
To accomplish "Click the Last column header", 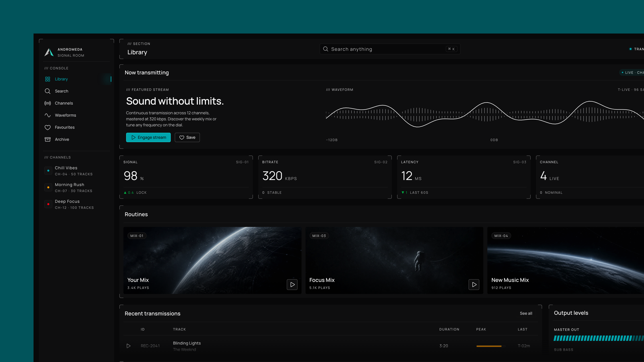I will pos(523,329).
